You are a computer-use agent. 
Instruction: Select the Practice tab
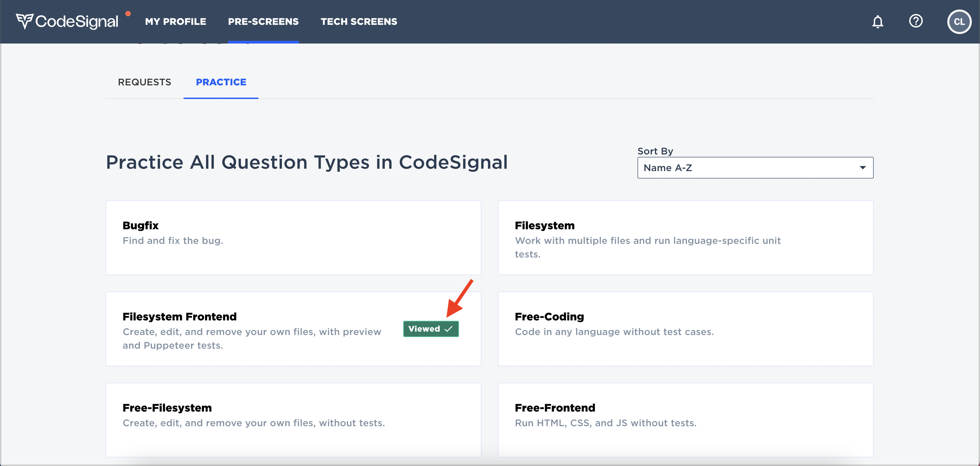221,82
